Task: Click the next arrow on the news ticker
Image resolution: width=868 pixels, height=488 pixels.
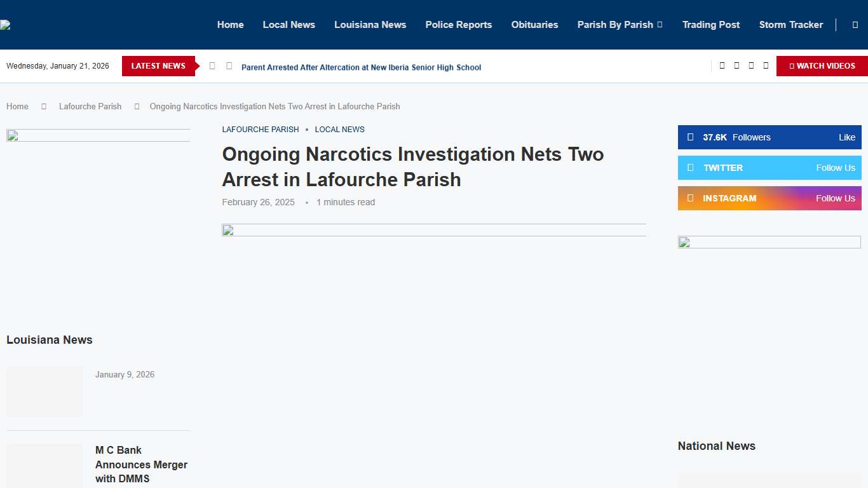Action: coord(229,65)
